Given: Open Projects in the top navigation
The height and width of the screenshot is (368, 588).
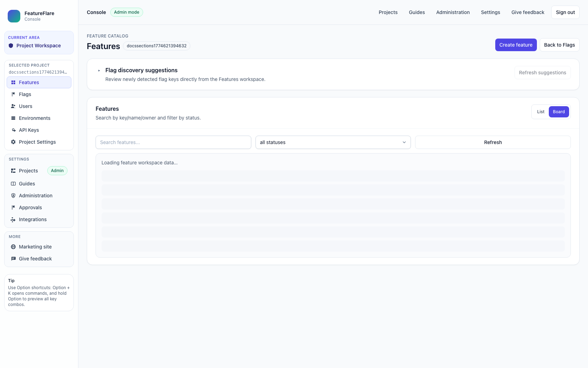Looking at the screenshot, I should coord(388,12).
